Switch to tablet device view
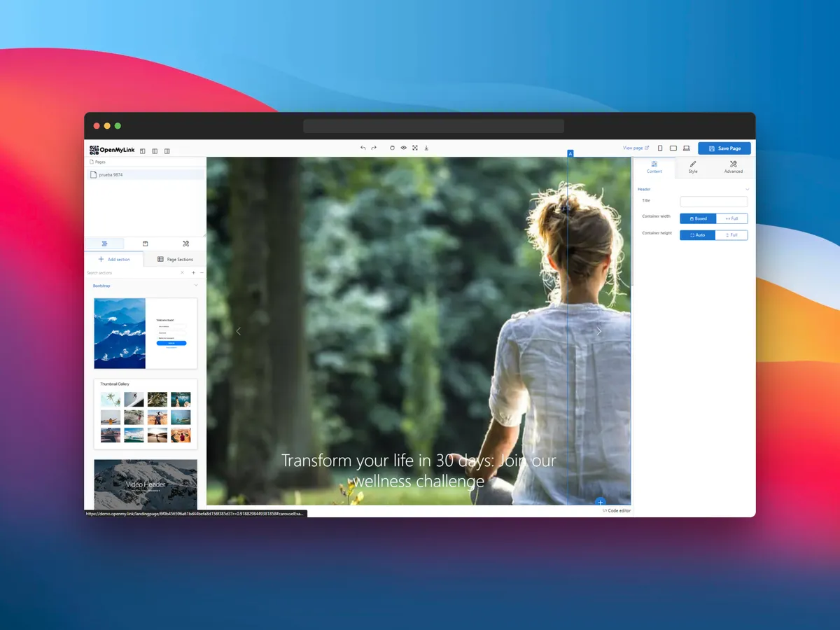 (x=673, y=148)
